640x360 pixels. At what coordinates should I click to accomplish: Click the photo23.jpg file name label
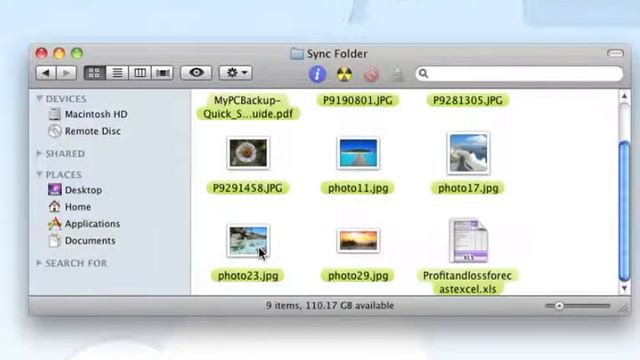pyautogui.click(x=248, y=276)
